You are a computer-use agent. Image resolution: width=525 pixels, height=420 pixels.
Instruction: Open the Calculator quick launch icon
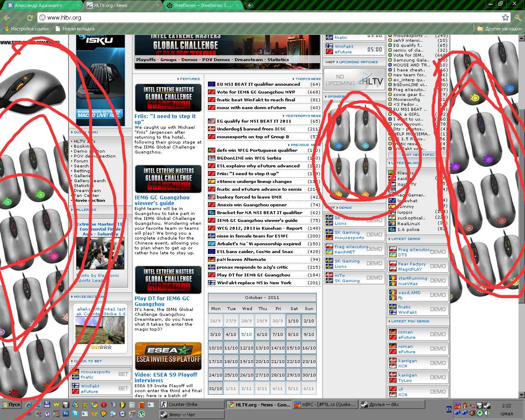tap(132, 404)
